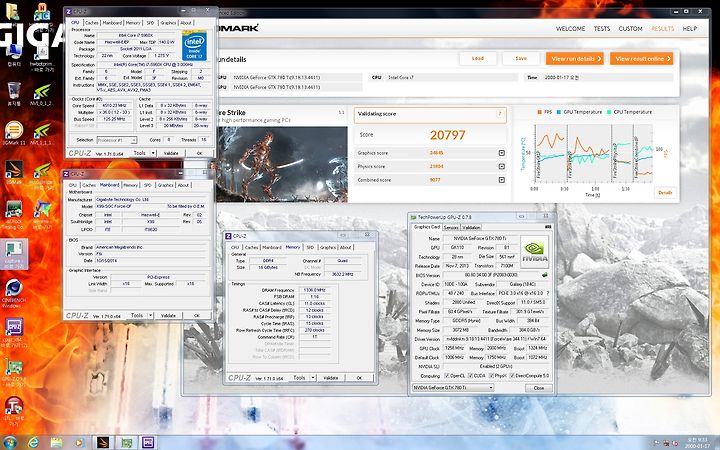Click the Load button in 3DMark
This screenshot has height=450, width=720.
(478, 58)
